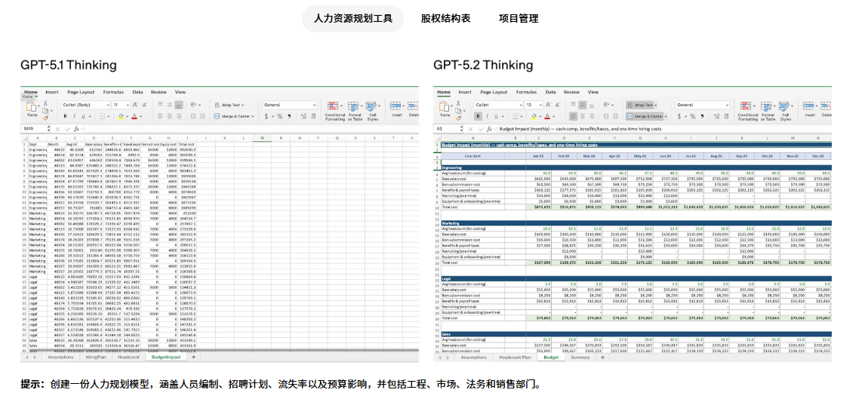This screenshot has width=868, height=399.
Task: Select the Headcount Plan sheet tab
Action: tap(515, 357)
